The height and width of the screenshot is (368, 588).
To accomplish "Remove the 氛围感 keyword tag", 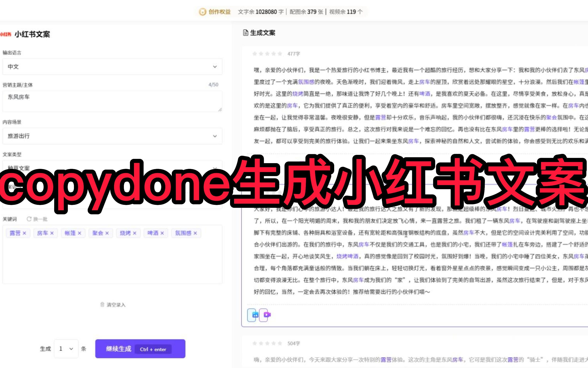I will (x=195, y=233).
